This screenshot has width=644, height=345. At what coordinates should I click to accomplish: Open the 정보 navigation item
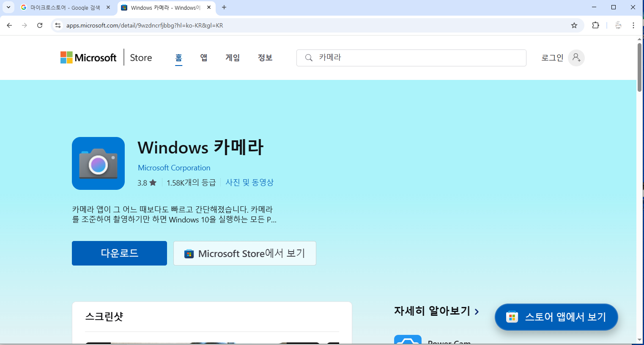click(x=265, y=57)
